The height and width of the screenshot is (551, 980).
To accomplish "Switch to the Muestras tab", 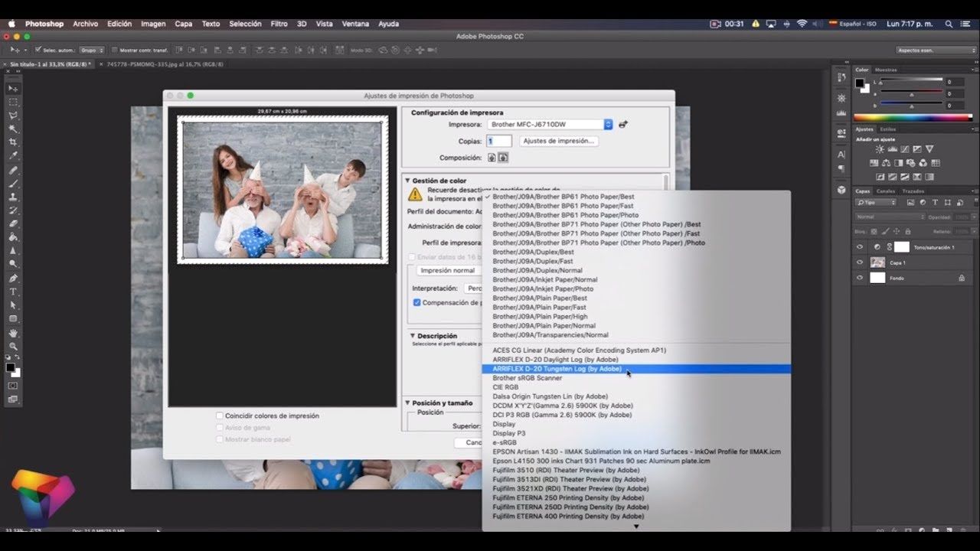I will tap(886, 70).
